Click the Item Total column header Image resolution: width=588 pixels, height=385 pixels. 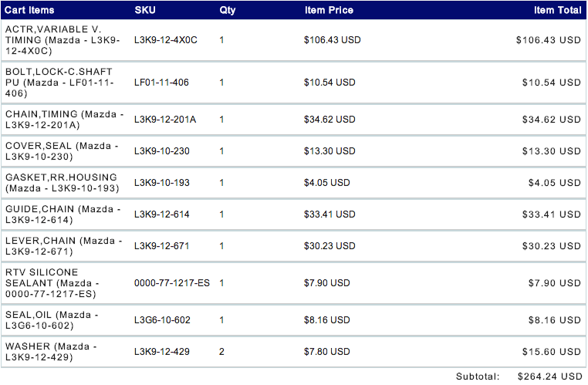(557, 11)
